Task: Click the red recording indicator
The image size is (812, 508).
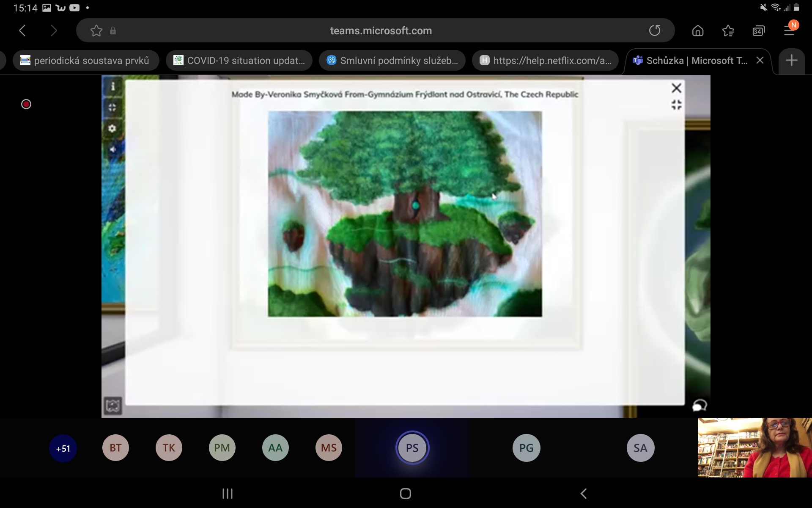Action: 26,104
